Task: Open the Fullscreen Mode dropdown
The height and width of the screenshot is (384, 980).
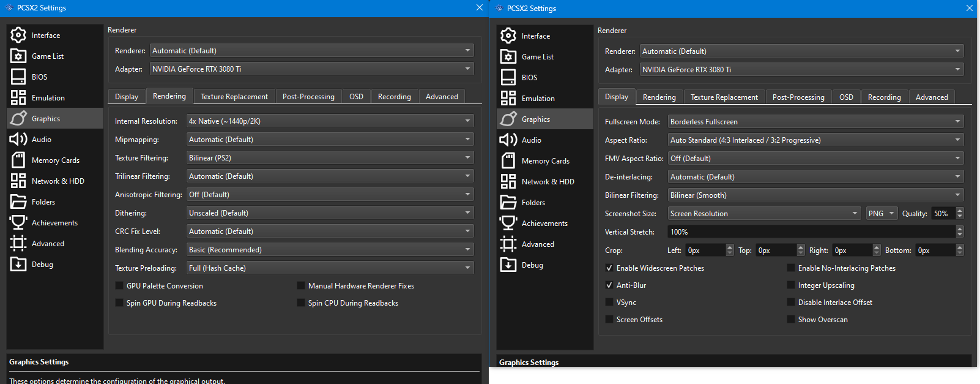Action: (815, 121)
